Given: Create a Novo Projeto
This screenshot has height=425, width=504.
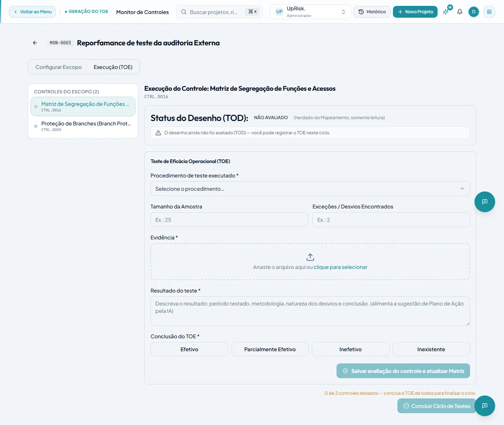Looking at the screenshot, I should (415, 12).
